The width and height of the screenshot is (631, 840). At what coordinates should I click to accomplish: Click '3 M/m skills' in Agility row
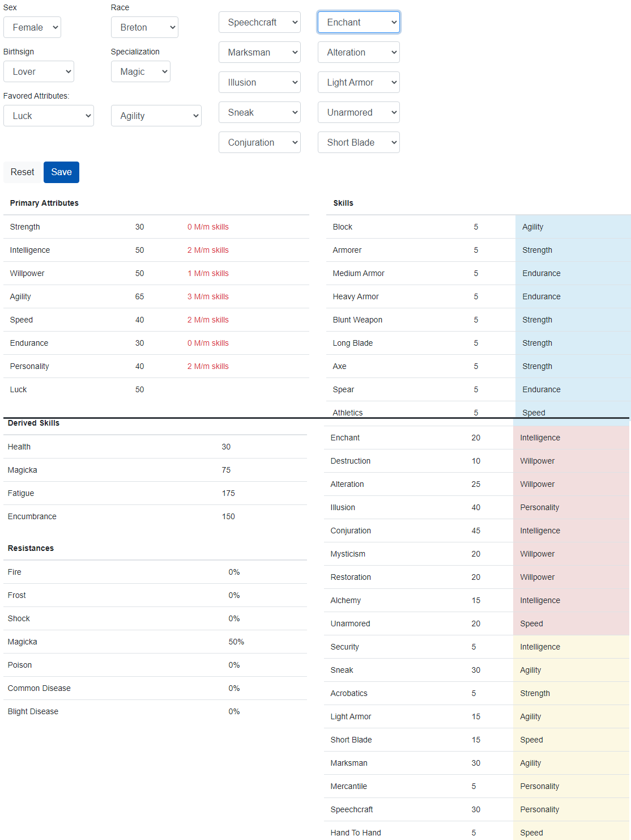(x=208, y=296)
